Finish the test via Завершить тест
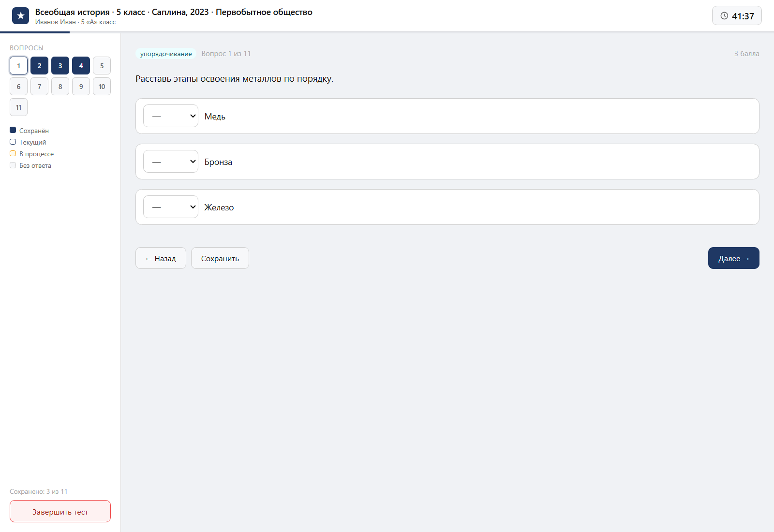This screenshot has height=532, width=774. click(x=60, y=511)
